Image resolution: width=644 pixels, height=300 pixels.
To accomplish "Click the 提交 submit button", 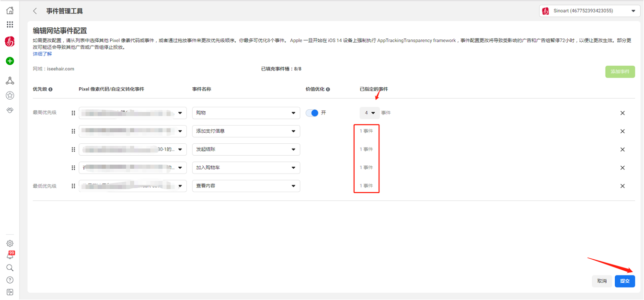I will pyautogui.click(x=625, y=281).
